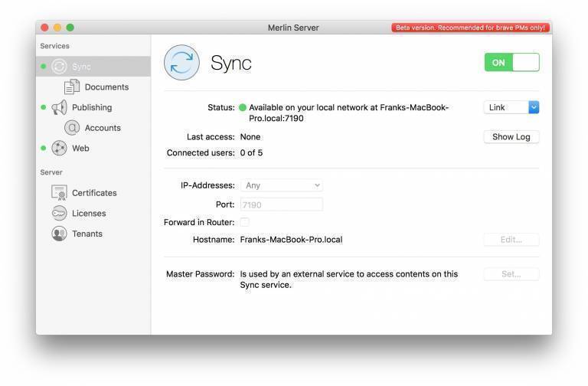Click the master password Set... button
The image size is (588, 386).
[x=511, y=274]
